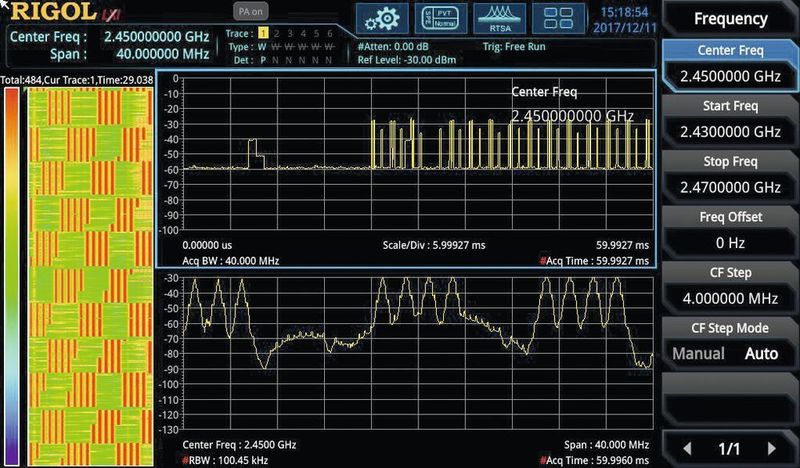Click the Type row trace type W indicator
This screenshot has height=468, width=800.
pyautogui.click(x=262, y=47)
